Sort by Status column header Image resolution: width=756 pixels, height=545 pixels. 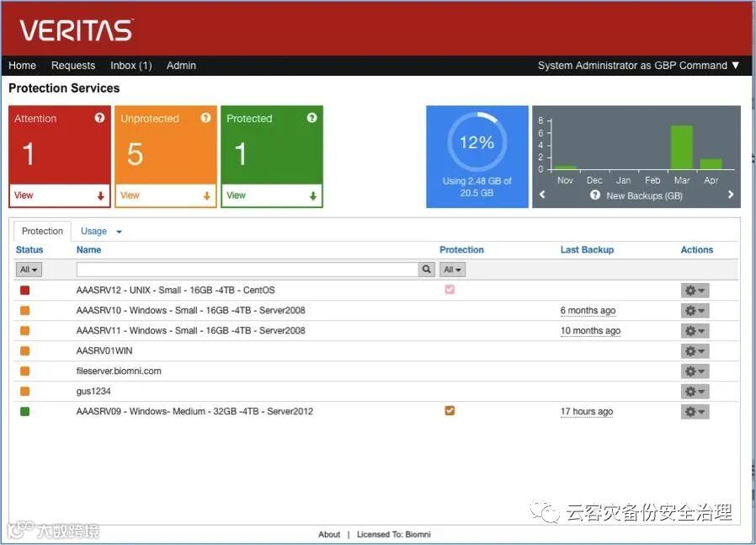pyautogui.click(x=29, y=250)
